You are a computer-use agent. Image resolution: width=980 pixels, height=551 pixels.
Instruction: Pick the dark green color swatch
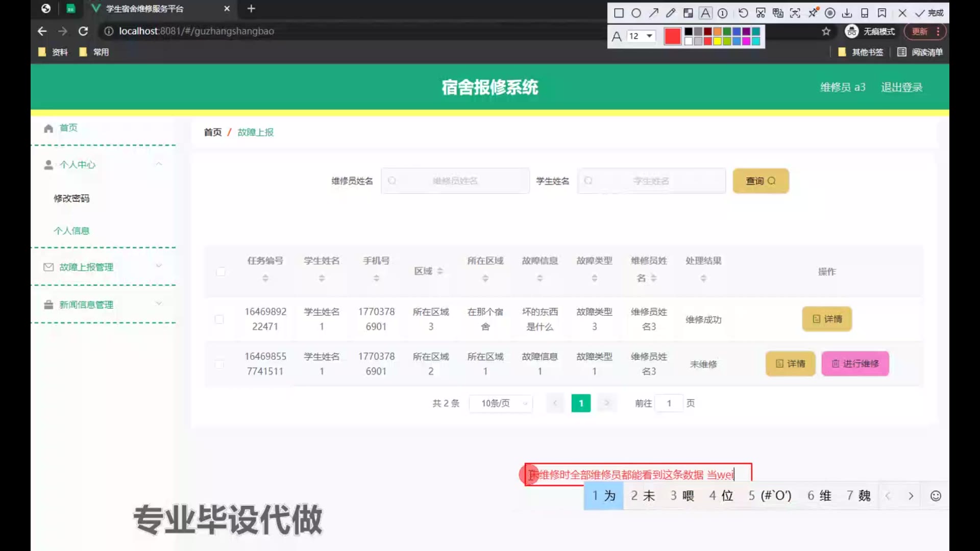pos(727,32)
